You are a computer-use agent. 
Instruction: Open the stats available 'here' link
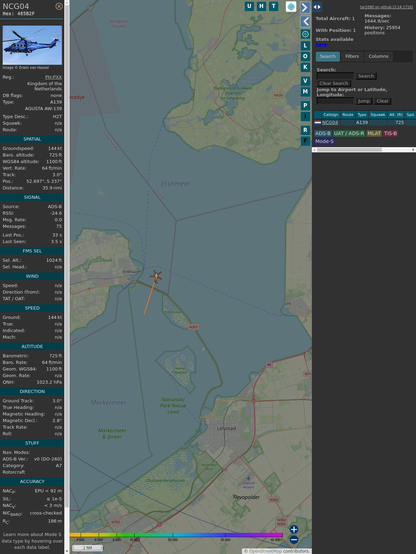321,45
